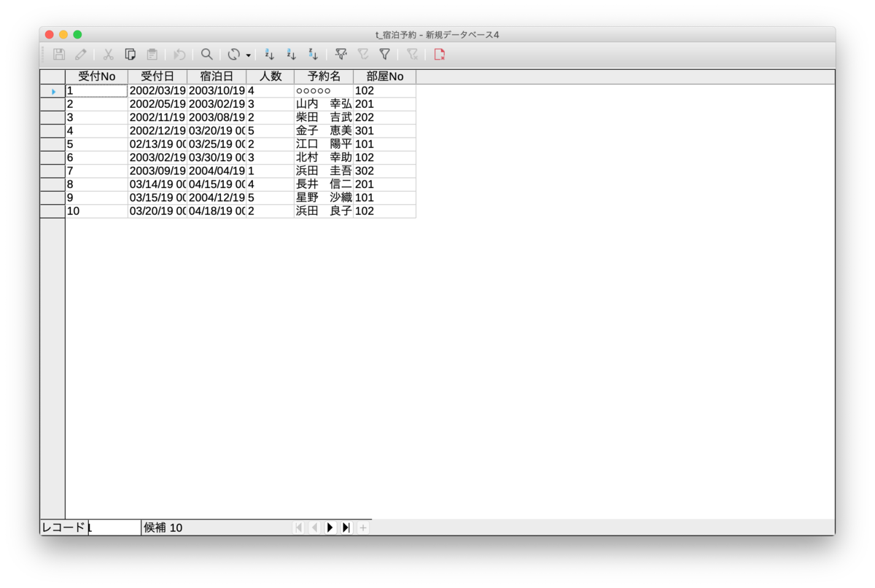Screen dimensions: 875x588
Task: Go to next record navigation button
Action: click(330, 528)
